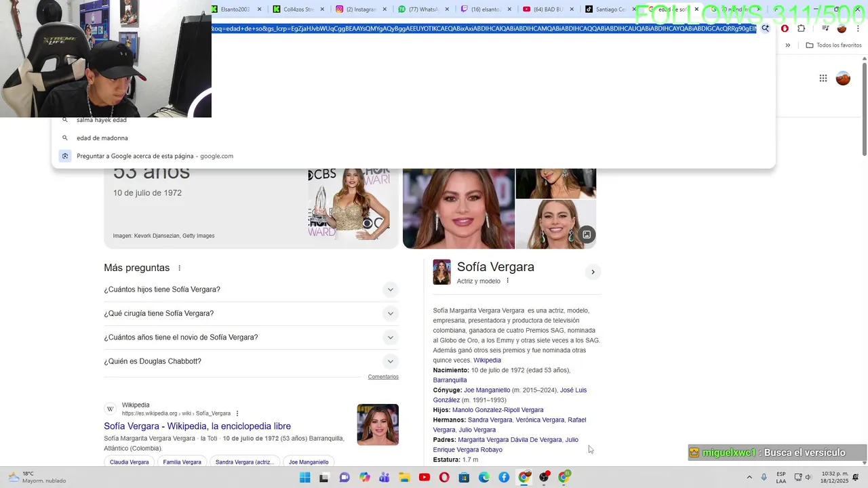
Task: Open the large Sofía Vergara face photo
Action: 458,209
